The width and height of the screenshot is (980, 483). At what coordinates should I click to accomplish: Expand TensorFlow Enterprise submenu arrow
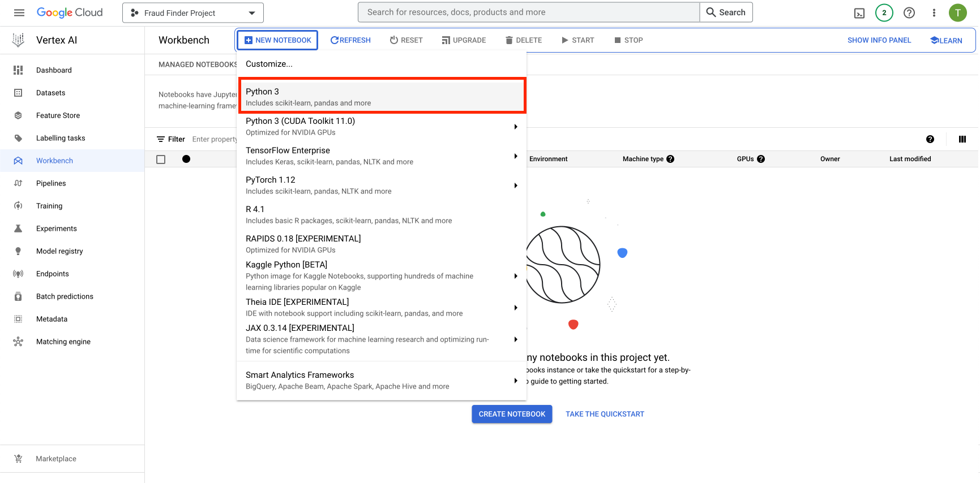coord(515,156)
